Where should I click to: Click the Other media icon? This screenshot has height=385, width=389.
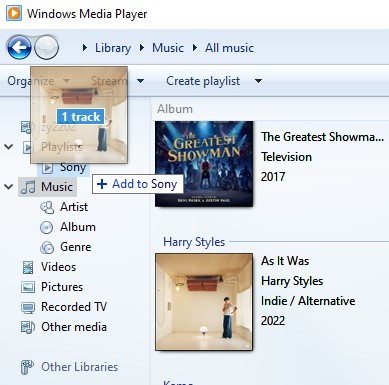click(x=28, y=327)
